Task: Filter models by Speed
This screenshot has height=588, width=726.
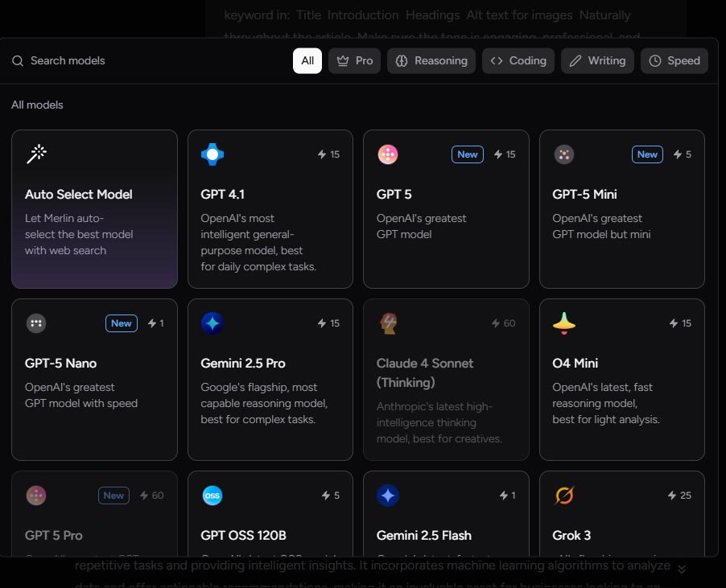Action: click(x=674, y=61)
